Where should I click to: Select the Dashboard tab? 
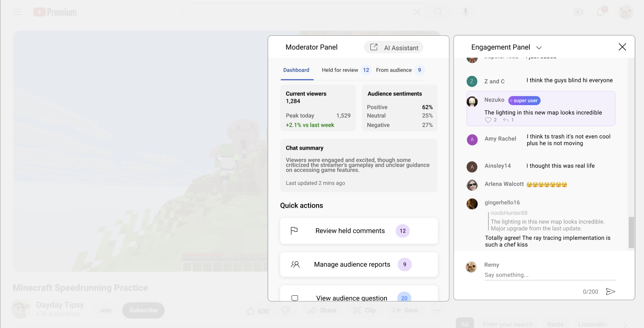point(296,70)
